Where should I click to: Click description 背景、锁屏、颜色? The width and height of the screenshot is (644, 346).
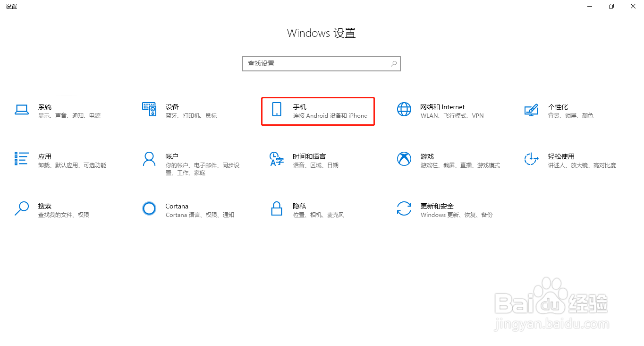coord(571,116)
